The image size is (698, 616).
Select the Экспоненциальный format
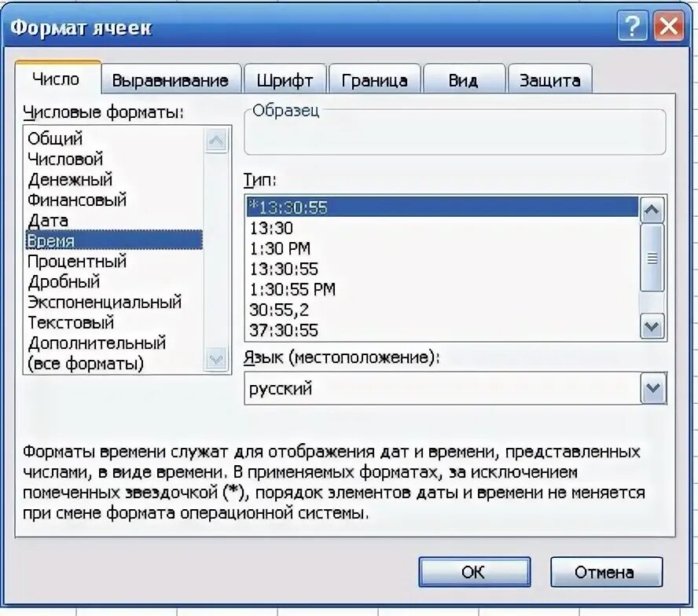click(x=114, y=302)
